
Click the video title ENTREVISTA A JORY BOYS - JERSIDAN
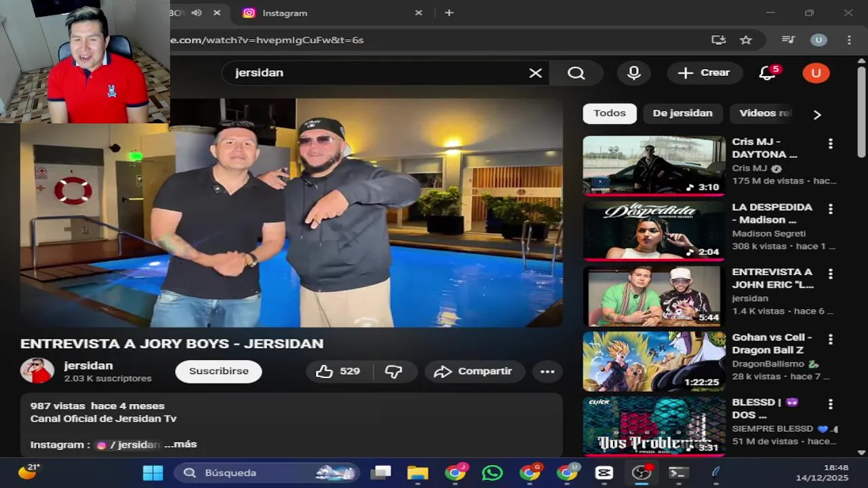click(172, 344)
